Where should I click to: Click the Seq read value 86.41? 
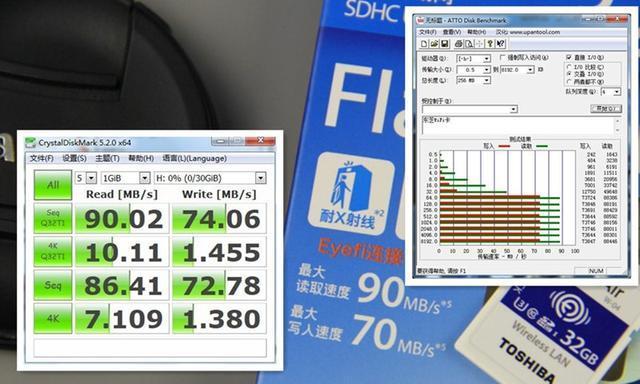[x=122, y=285]
